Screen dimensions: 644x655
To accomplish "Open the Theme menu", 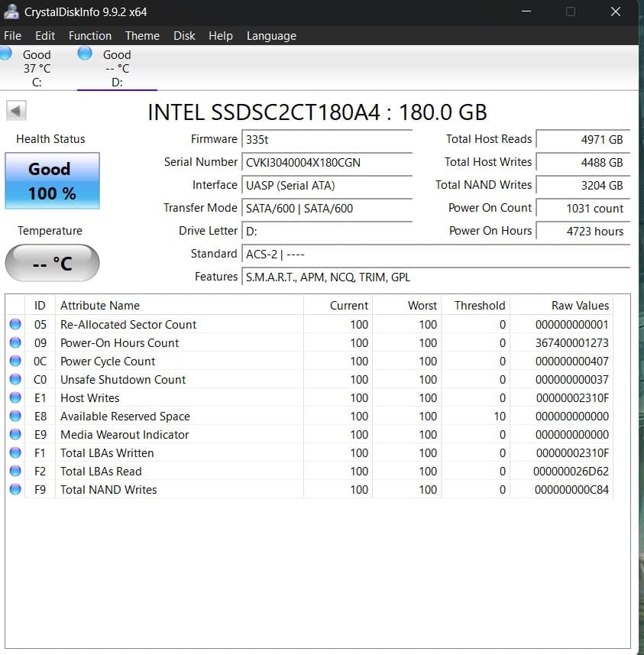I will coord(142,36).
